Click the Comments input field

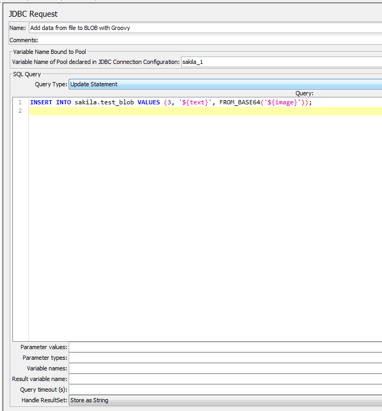coord(211,40)
